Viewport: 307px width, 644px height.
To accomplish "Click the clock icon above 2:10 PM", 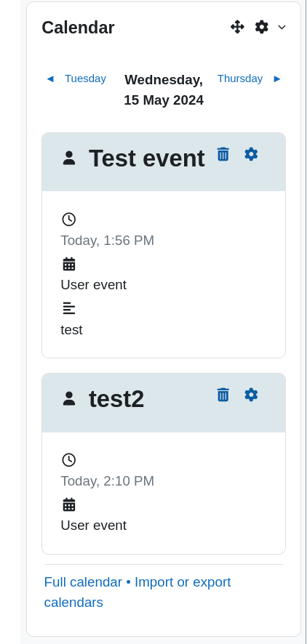I will coord(68,459).
